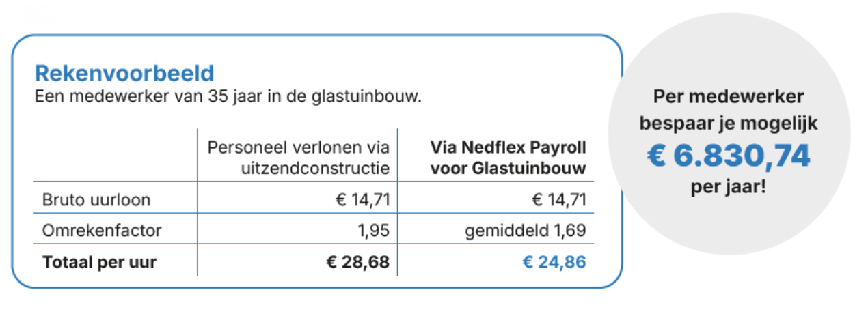Click 'voor Glastuinbouw' in the bold column header
This screenshot has height=318, width=868.
pos(508,168)
